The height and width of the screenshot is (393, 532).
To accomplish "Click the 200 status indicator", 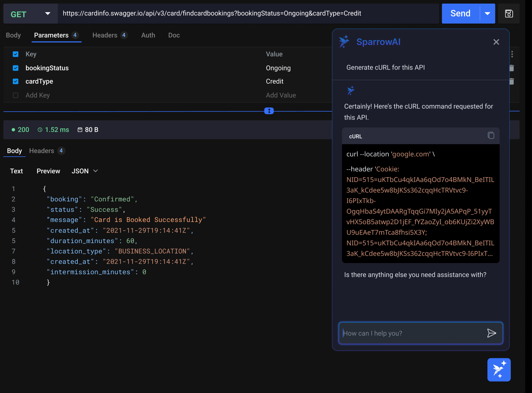I will 20,130.
